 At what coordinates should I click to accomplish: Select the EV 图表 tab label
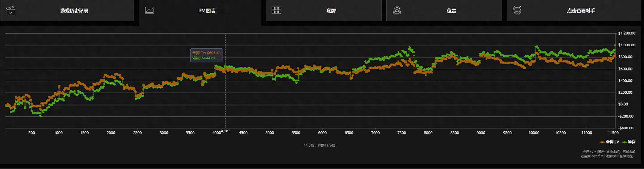pos(207,11)
